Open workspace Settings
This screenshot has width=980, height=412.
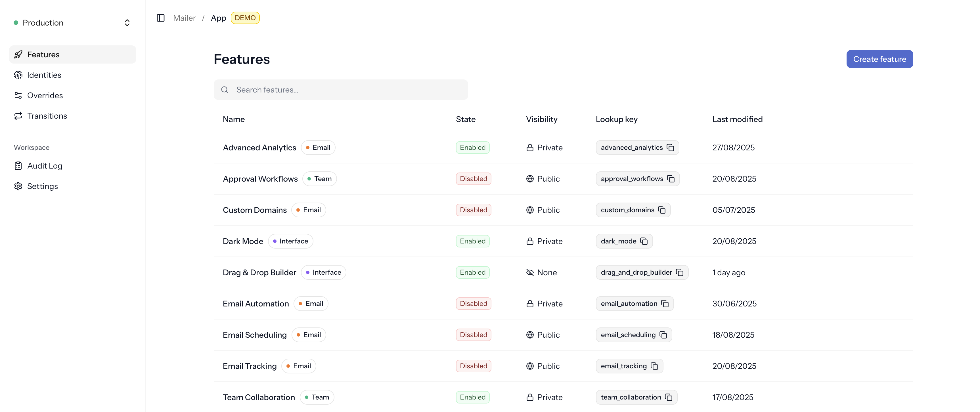click(72, 186)
